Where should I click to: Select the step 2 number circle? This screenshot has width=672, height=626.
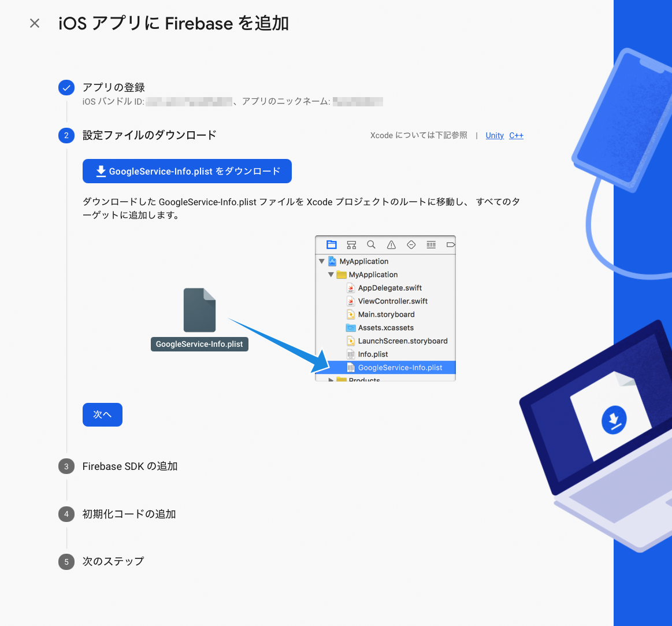point(66,135)
